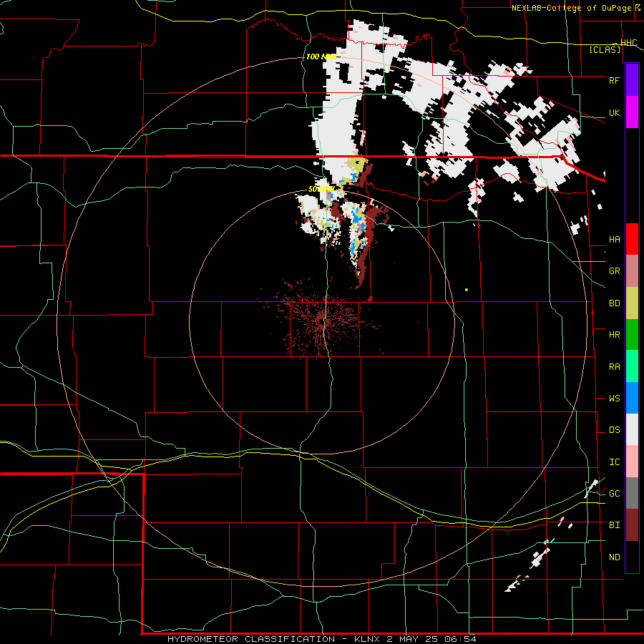644x644 pixels.
Task: Click the 50 NMI range ring label
Action: 321,189
